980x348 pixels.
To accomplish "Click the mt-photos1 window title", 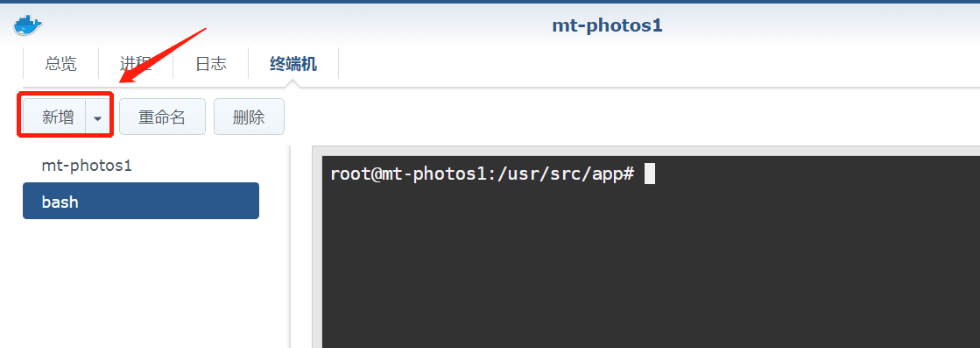I will pos(607,25).
